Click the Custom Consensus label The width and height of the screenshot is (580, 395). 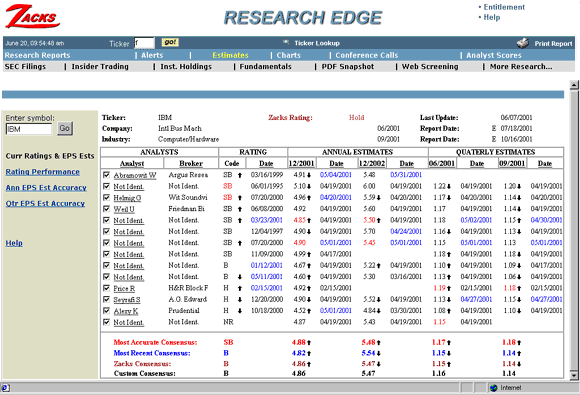pos(145,374)
